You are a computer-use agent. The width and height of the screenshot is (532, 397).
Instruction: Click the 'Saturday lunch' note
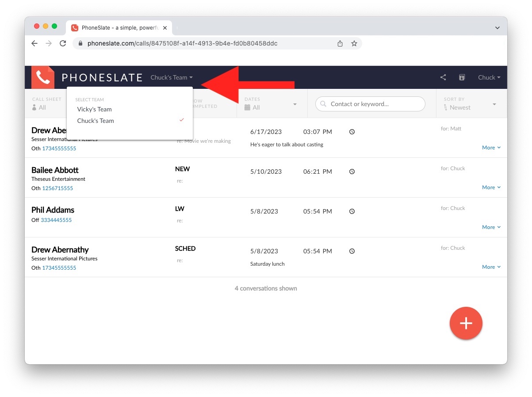pyautogui.click(x=267, y=264)
